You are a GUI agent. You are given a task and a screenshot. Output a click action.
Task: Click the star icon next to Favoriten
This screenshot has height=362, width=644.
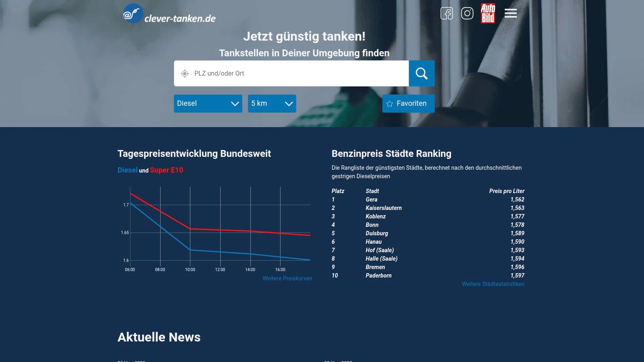pos(389,103)
